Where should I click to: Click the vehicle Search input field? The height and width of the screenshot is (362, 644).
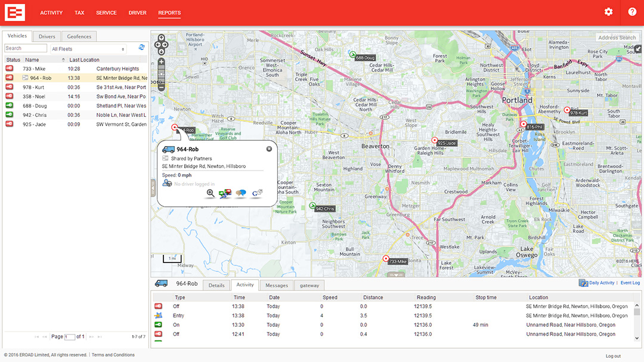click(x=26, y=48)
